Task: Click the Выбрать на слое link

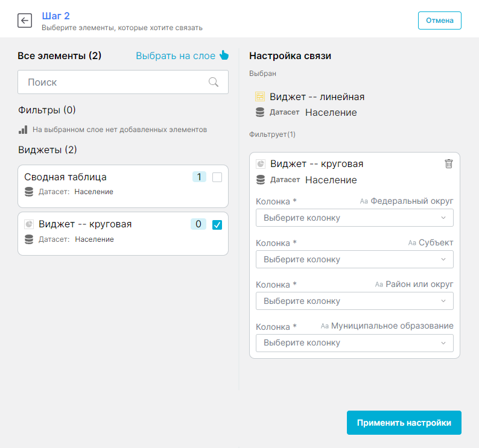Action: coord(175,55)
